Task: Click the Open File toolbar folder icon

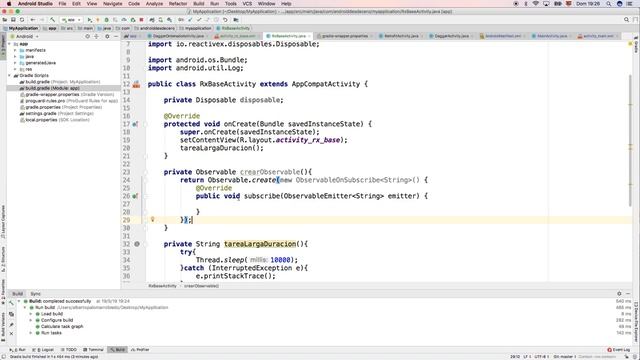Action: point(5,20)
